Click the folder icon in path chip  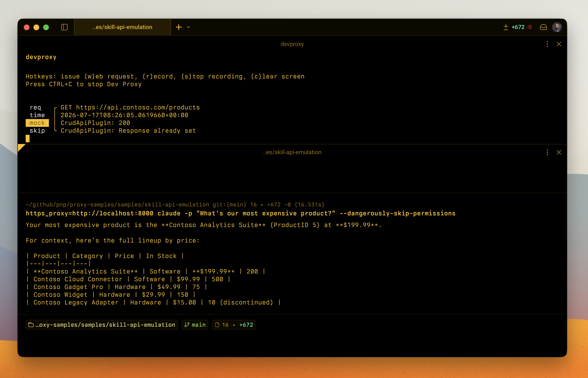pyautogui.click(x=31, y=325)
